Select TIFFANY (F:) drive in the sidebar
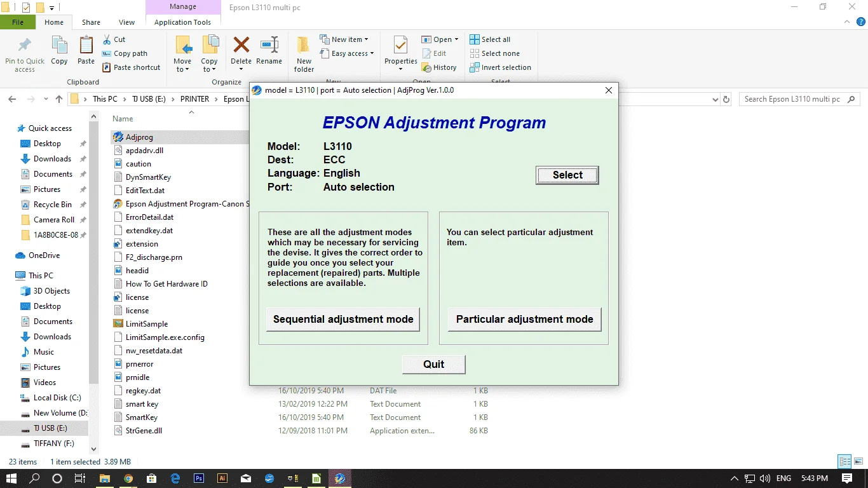The image size is (868, 488). point(54,444)
